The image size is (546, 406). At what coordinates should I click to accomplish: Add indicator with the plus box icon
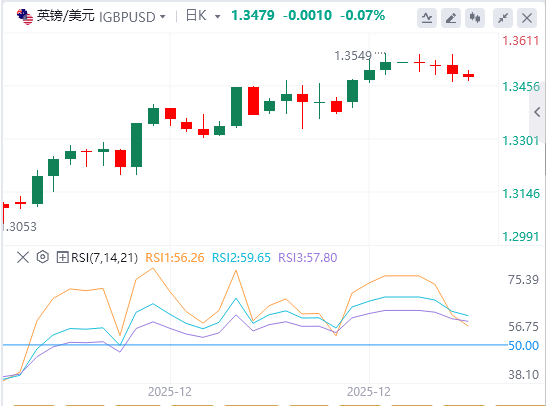(62, 258)
